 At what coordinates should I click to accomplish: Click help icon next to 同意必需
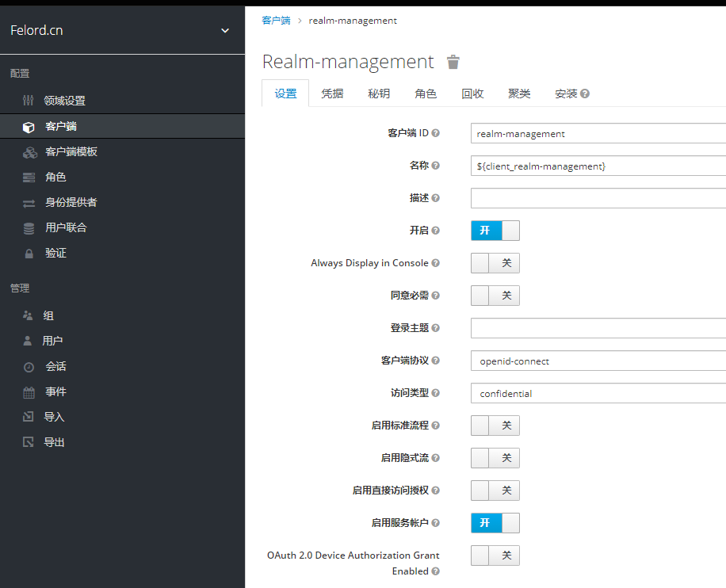[435, 295]
